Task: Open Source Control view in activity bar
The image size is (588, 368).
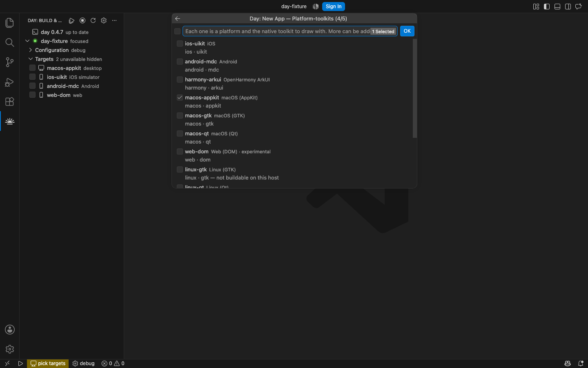Action: pyautogui.click(x=9, y=62)
